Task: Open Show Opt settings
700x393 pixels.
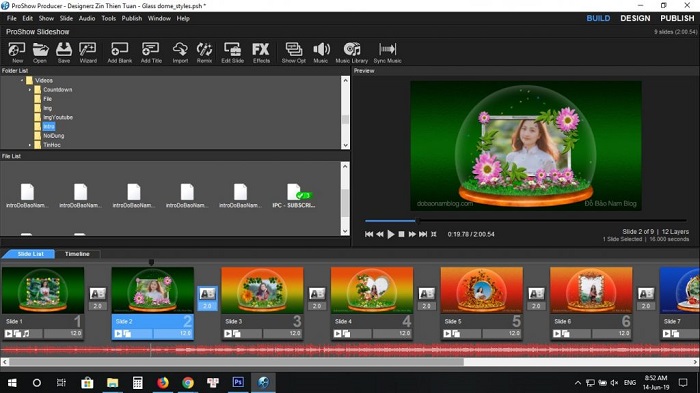Action: (294, 53)
